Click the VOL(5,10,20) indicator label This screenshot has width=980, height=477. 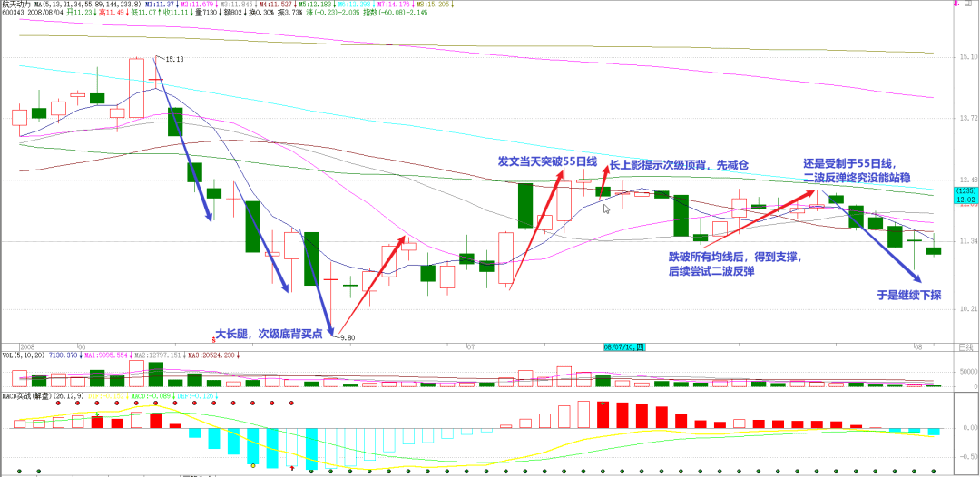tap(25, 356)
